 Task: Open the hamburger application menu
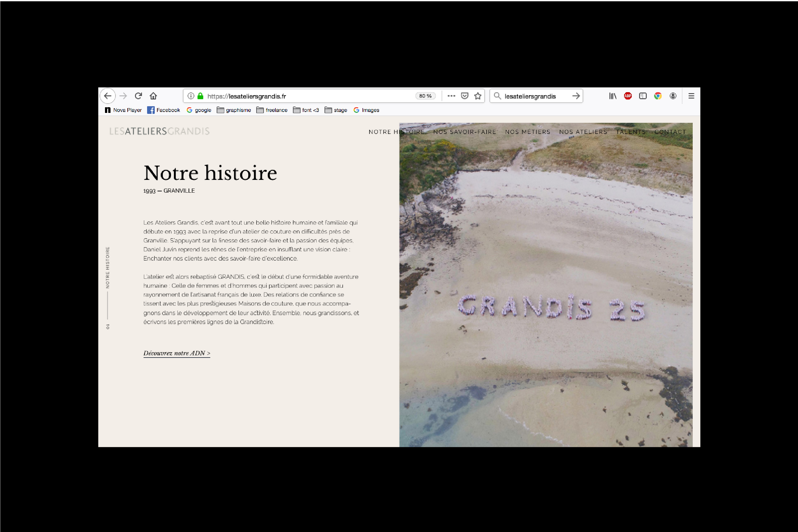691,96
